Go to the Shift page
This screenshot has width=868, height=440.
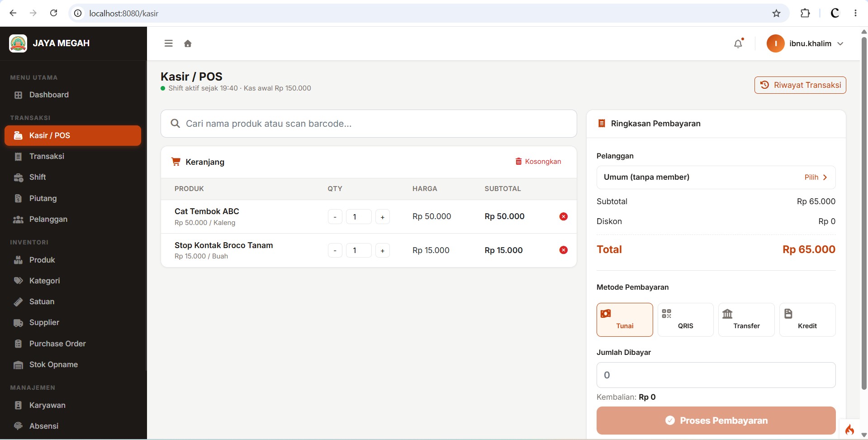(73, 177)
